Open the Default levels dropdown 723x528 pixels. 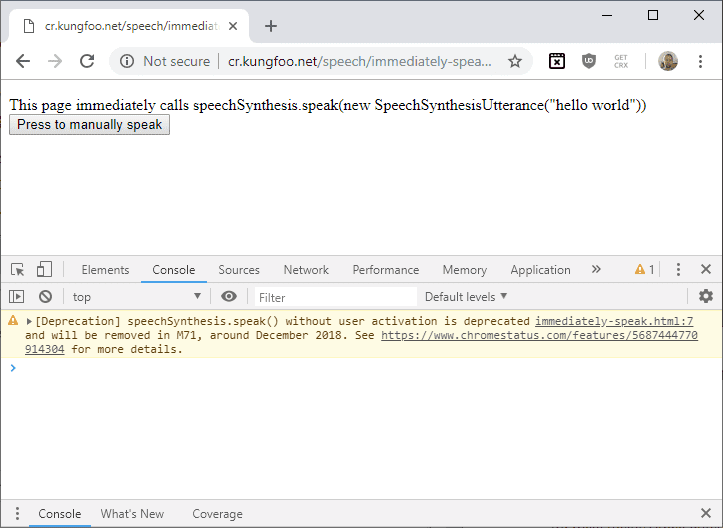[x=466, y=297]
